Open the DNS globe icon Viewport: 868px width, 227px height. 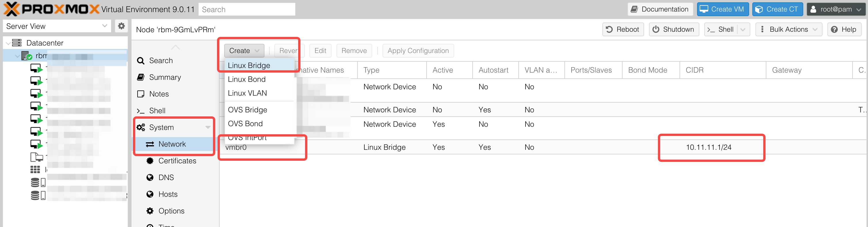tap(150, 177)
